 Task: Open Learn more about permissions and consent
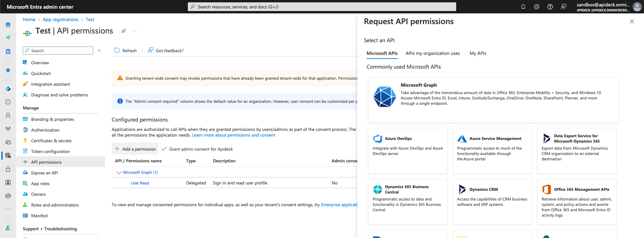[233, 135]
